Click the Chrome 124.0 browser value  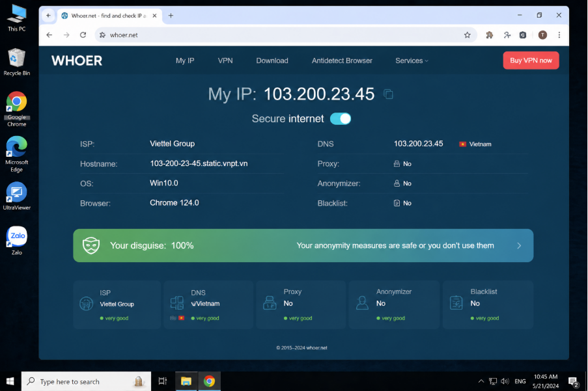coord(175,203)
